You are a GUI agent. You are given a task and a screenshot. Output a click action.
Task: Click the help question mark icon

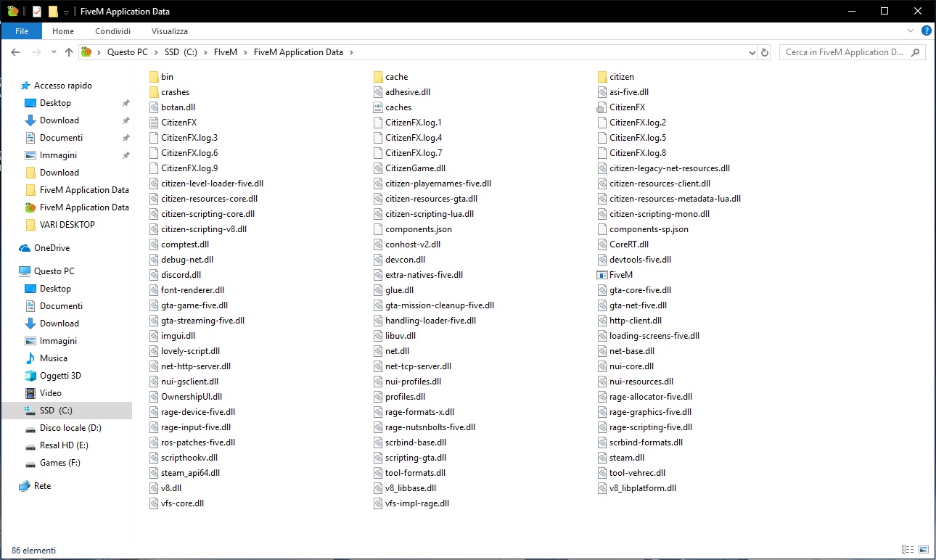[927, 31]
